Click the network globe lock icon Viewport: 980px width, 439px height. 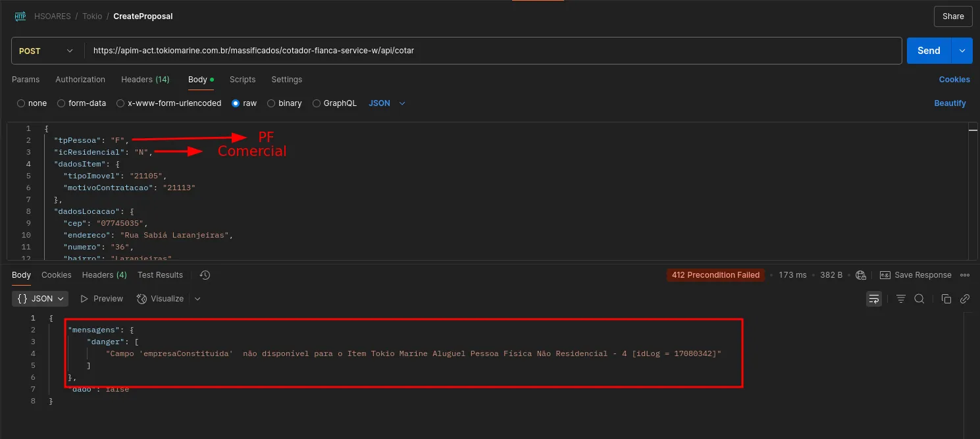861,275
